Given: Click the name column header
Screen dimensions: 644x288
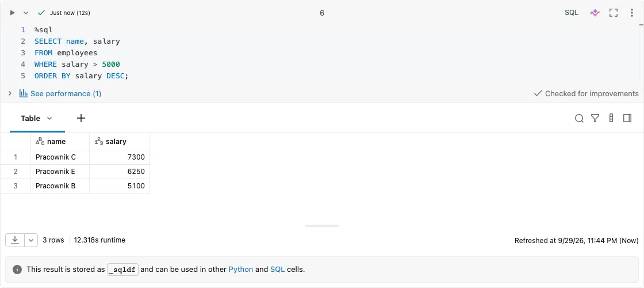Looking at the screenshot, I should coord(60,142).
